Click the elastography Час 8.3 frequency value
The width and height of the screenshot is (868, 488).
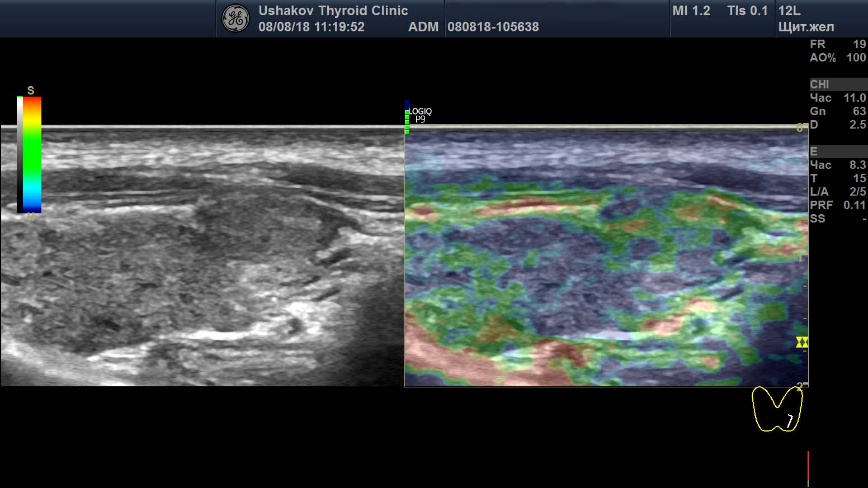click(838, 165)
